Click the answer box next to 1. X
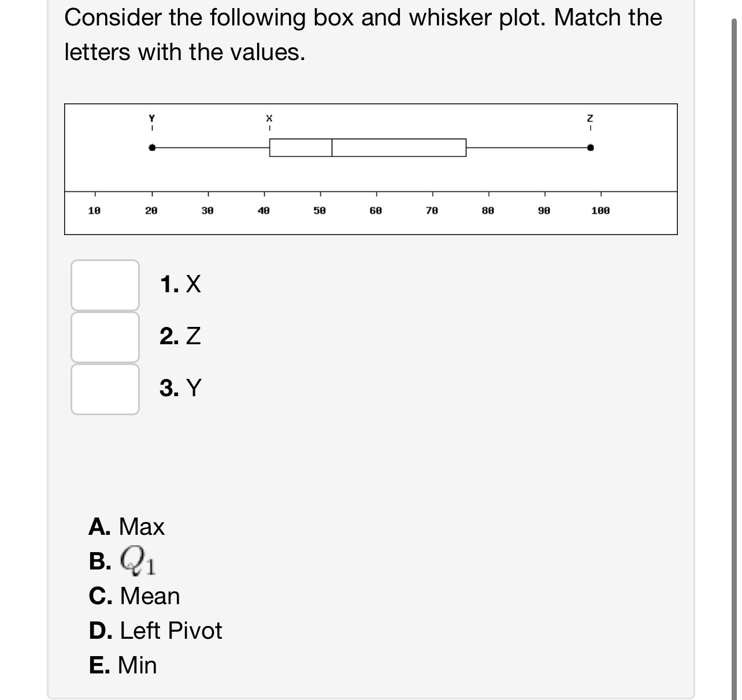The height and width of the screenshot is (700, 742). [x=105, y=285]
